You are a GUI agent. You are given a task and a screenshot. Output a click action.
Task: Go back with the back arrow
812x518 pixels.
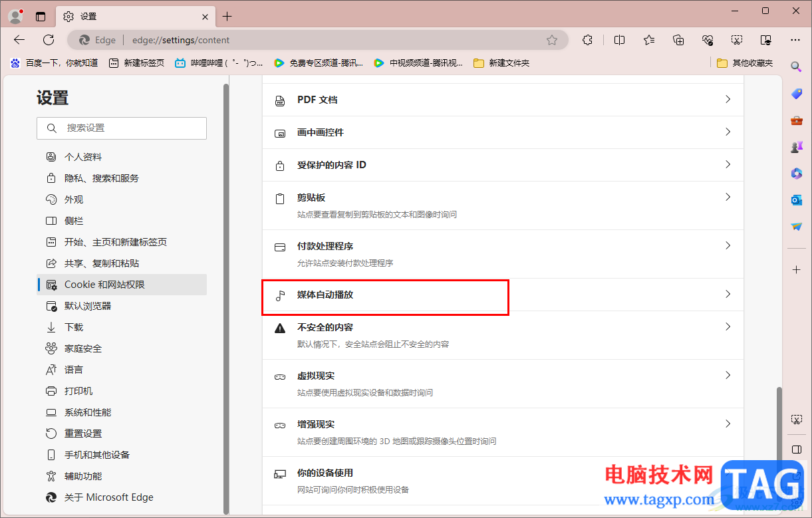(19, 40)
